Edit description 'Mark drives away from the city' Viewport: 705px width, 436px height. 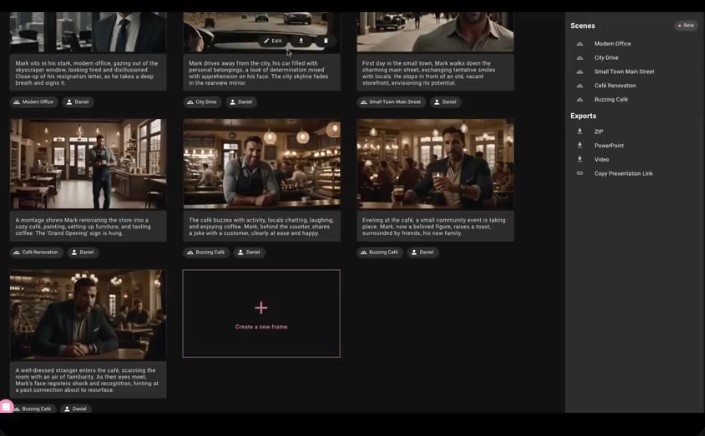[262, 73]
